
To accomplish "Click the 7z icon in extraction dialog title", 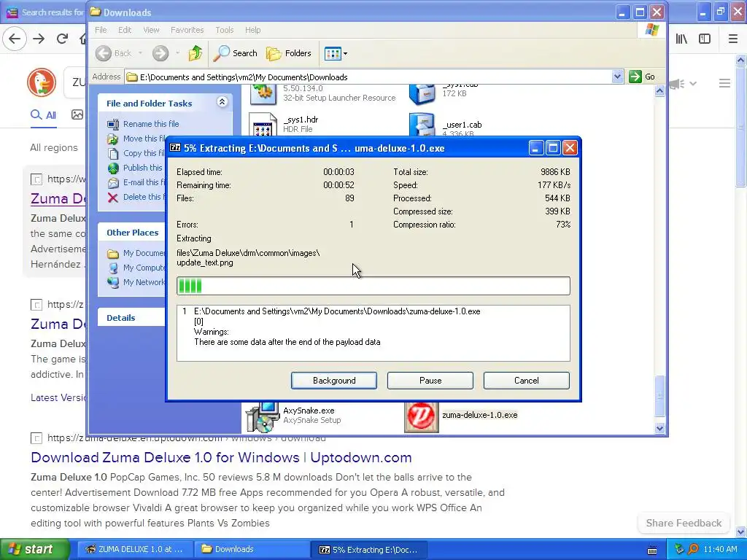I will click(175, 147).
